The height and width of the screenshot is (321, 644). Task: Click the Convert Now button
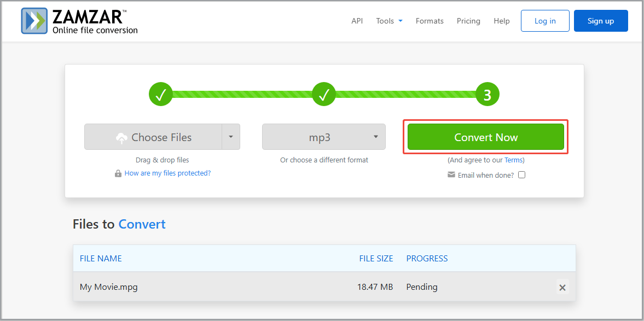(485, 137)
